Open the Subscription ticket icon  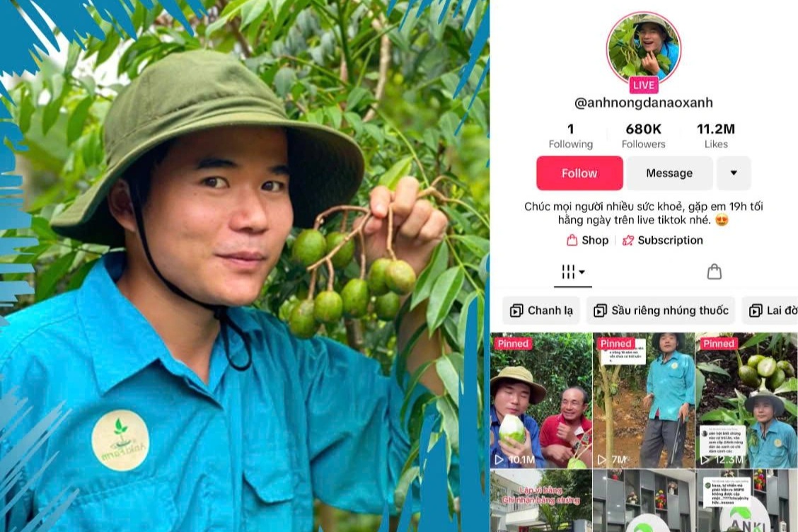[x=628, y=241]
